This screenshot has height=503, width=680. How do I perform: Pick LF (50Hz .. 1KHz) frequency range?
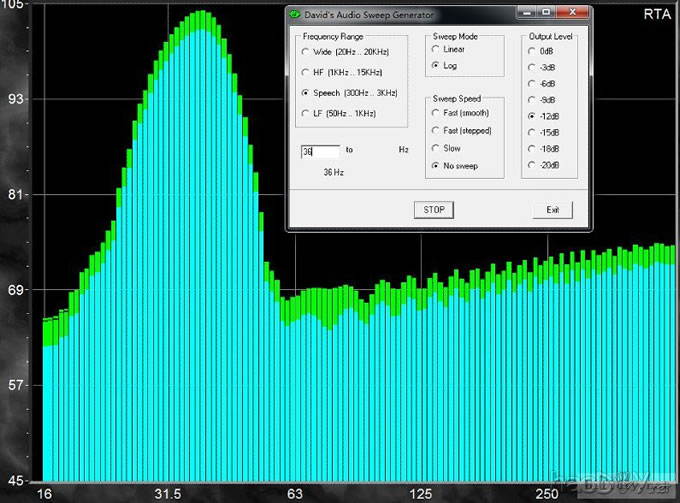coord(305,114)
